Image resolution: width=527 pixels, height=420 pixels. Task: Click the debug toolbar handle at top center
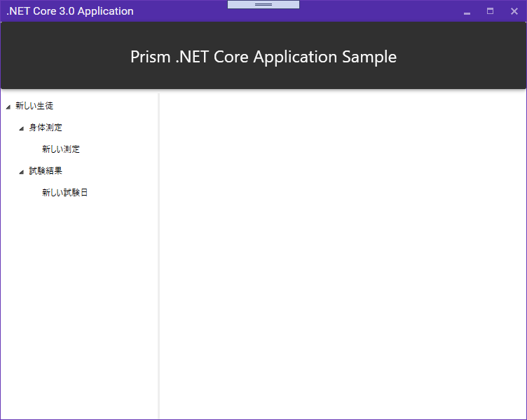[x=263, y=4]
